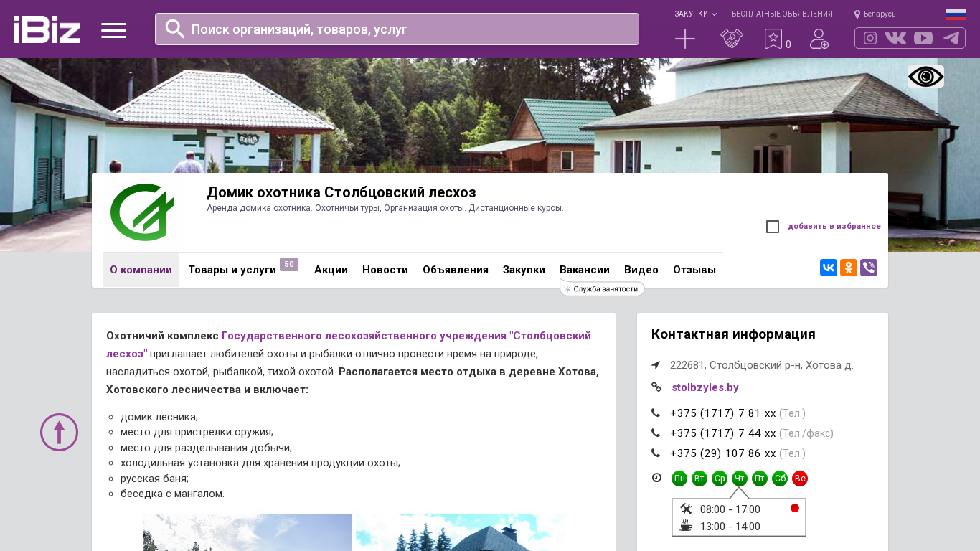The image size is (980, 551).
Task: Expand the ЗАКУПКИ dropdown in header
Action: (x=695, y=14)
